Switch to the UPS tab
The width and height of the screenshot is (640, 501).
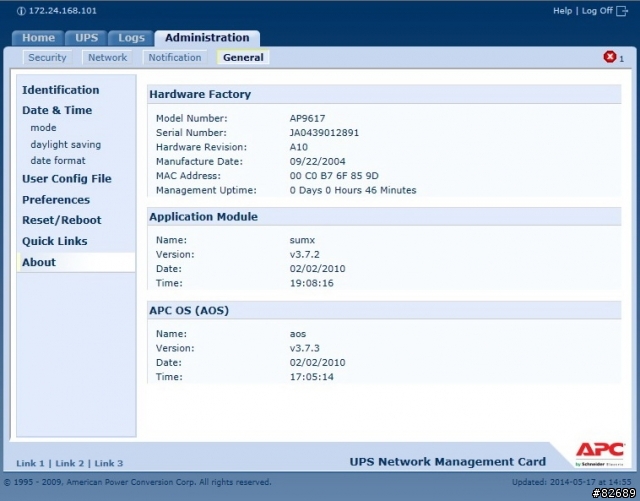point(87,38)
